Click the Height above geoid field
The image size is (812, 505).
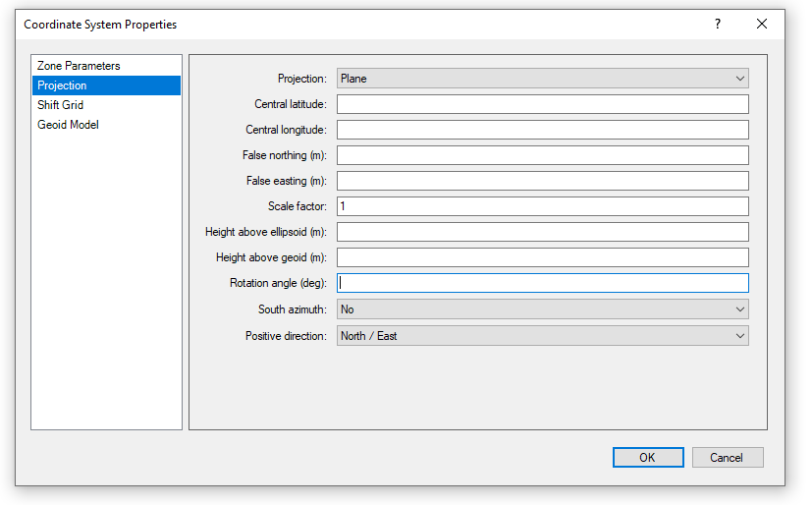click(x=542, y=257)
